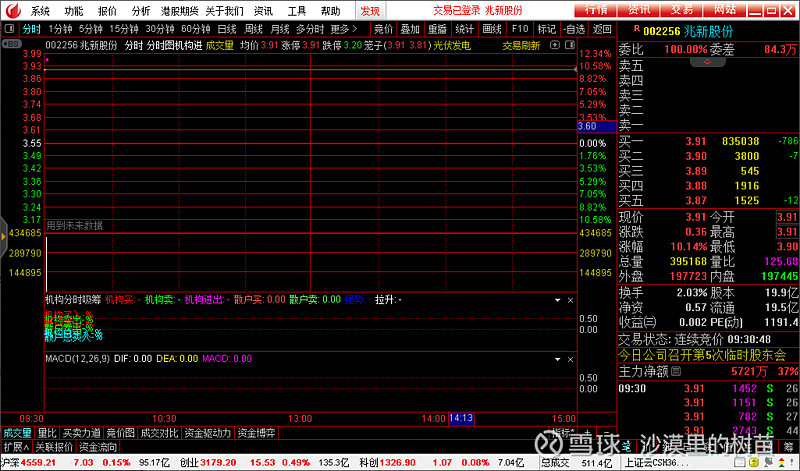This screenshot has width=800, height=471.
Task: Open the MACD indicator dropdown arrow
Action: pos(558,359)
